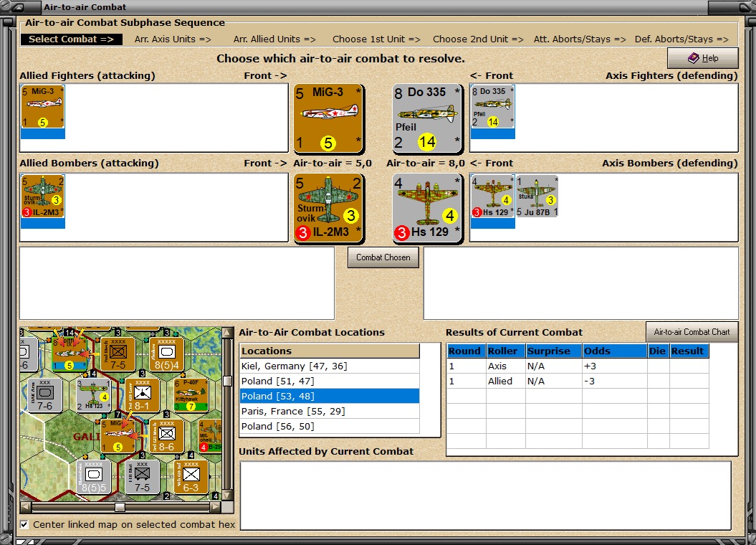756x545 pixels.
Task: Click the B-25 Mitchell bomber counter on the map
Action: pyautogui.click(x=210, y=436)
